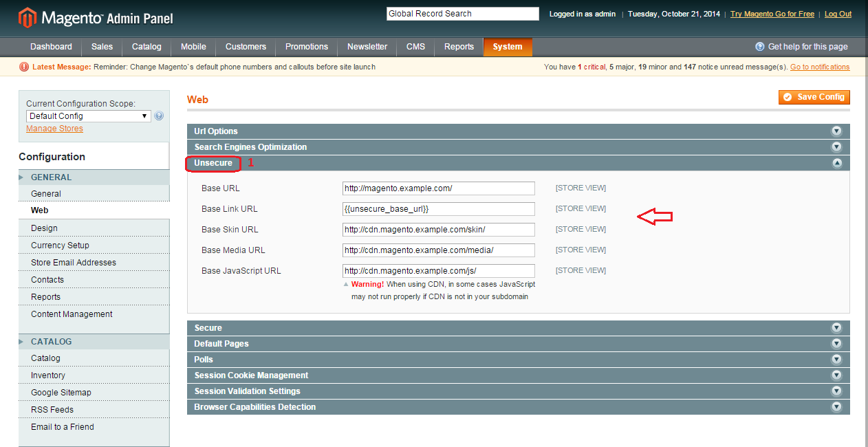Click the date "Tuesday, October 21, 2014"
This screenshot has width=868, height=447.
tap(675, 14)
